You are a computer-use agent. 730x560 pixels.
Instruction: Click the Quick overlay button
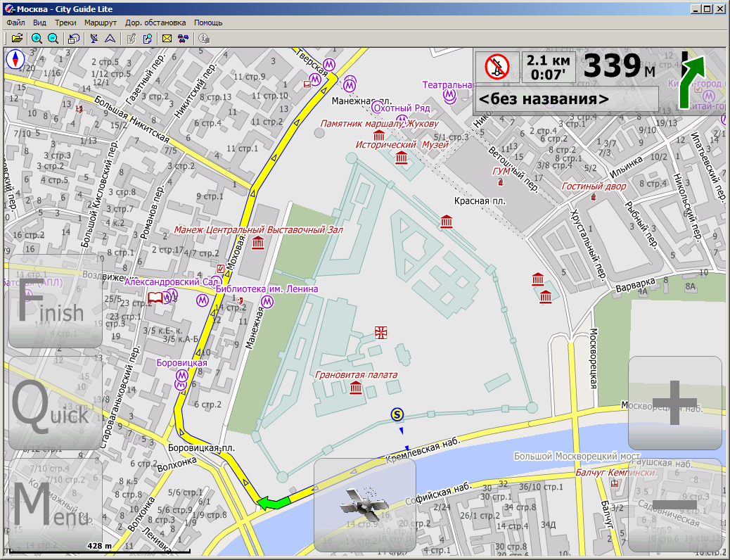[x=55, y=403]
